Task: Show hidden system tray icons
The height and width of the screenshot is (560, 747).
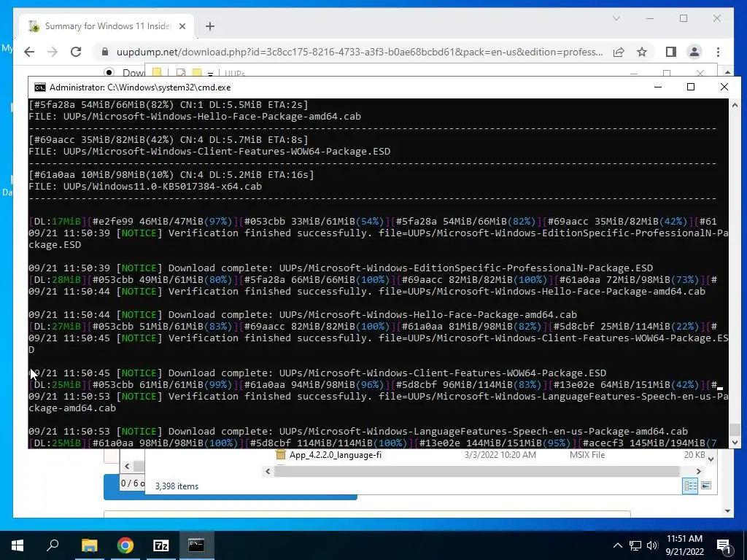Action: [617, 545]
